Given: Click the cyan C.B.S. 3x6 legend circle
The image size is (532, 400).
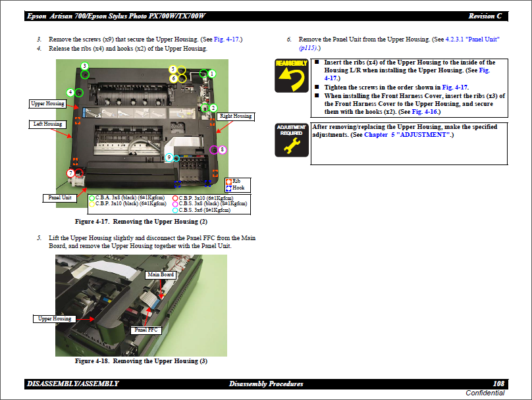Looking at the screenshot, I should [175, 210].
